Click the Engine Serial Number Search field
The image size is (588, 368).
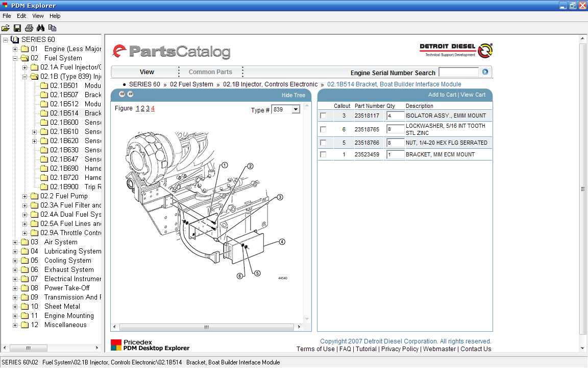459,72
